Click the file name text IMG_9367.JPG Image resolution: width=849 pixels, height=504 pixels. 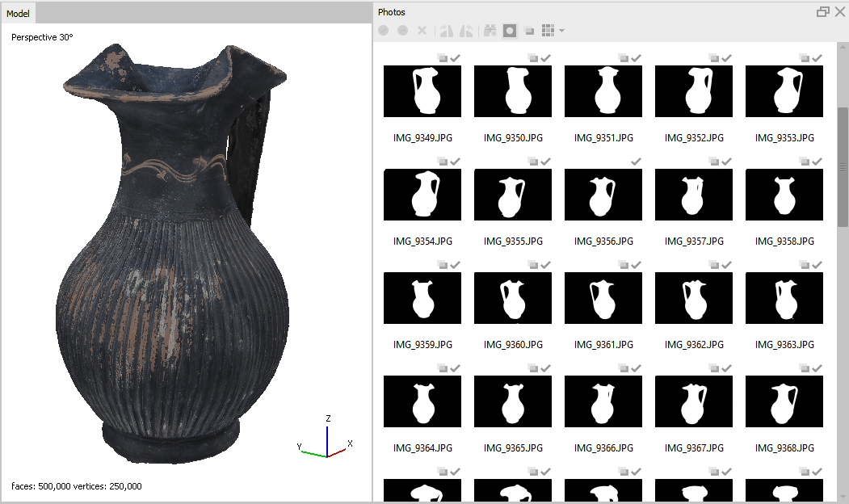point(694,447)
